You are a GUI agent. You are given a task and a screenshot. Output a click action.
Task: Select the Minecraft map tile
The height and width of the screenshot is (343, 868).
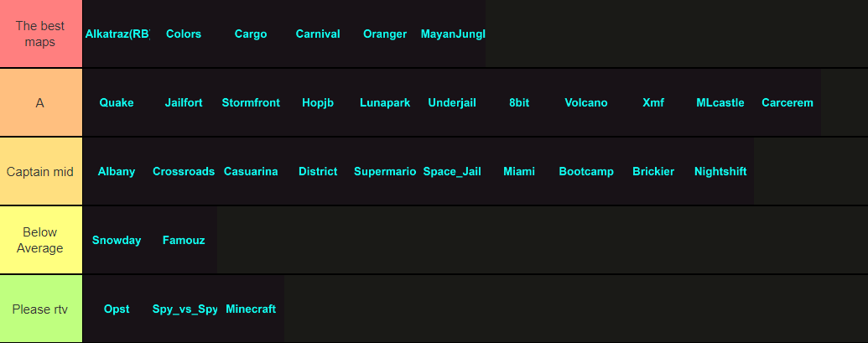[x=251, y=309]
